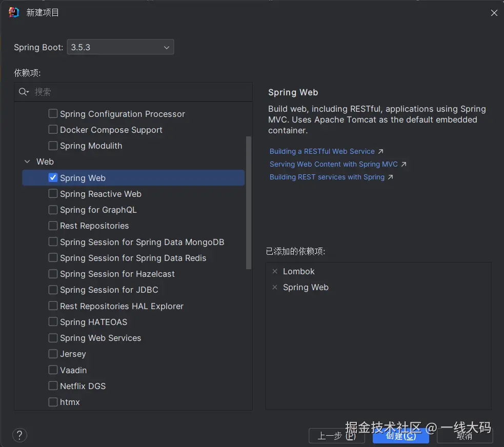This screenshot has width=504, height=447.
Task: Open Building REST services with Spring link
Action: [327, 177]
